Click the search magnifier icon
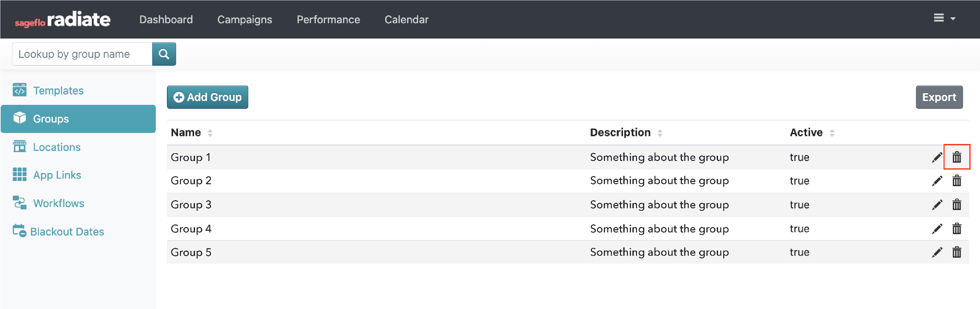The image size is (980, 309). pyautogui.click(x=164, y=54)
